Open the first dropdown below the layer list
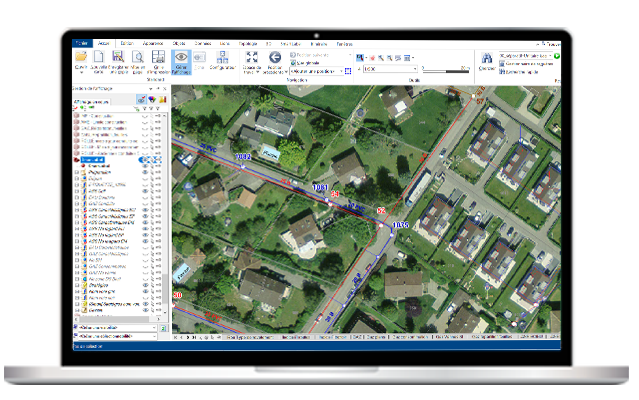 [x=117, y=328]
